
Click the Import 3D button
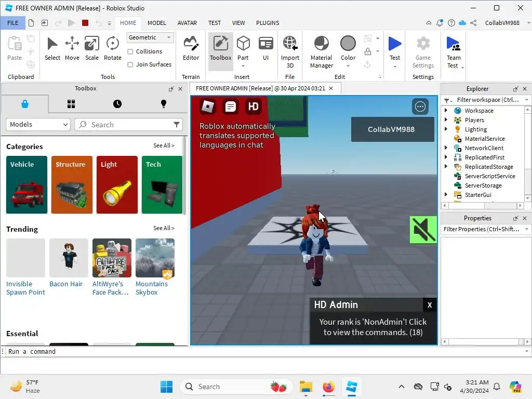290,52
